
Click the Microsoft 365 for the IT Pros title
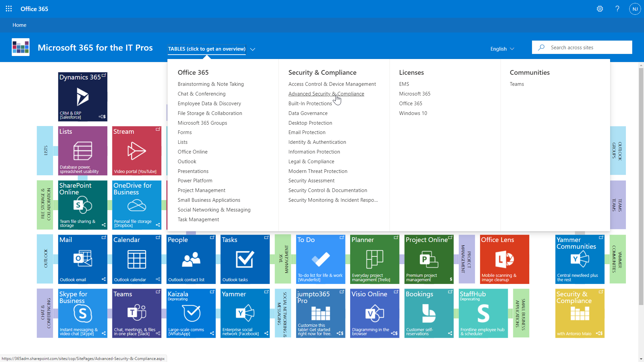95,48
